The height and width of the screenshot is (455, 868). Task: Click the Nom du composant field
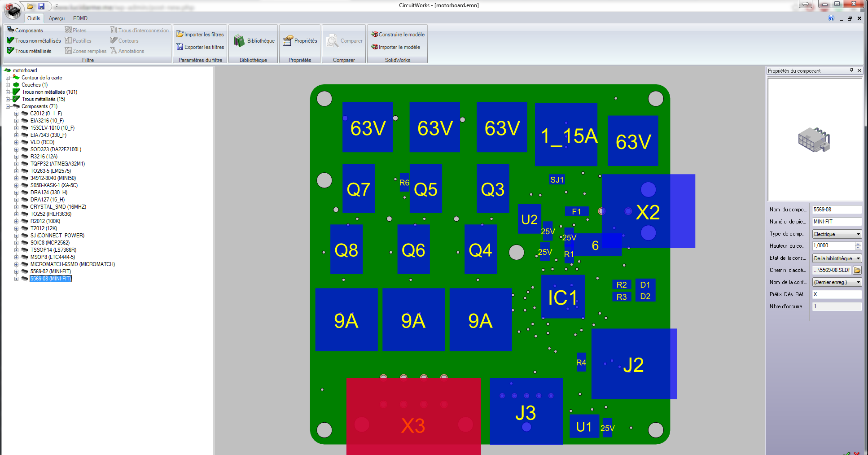pos(837,210)
